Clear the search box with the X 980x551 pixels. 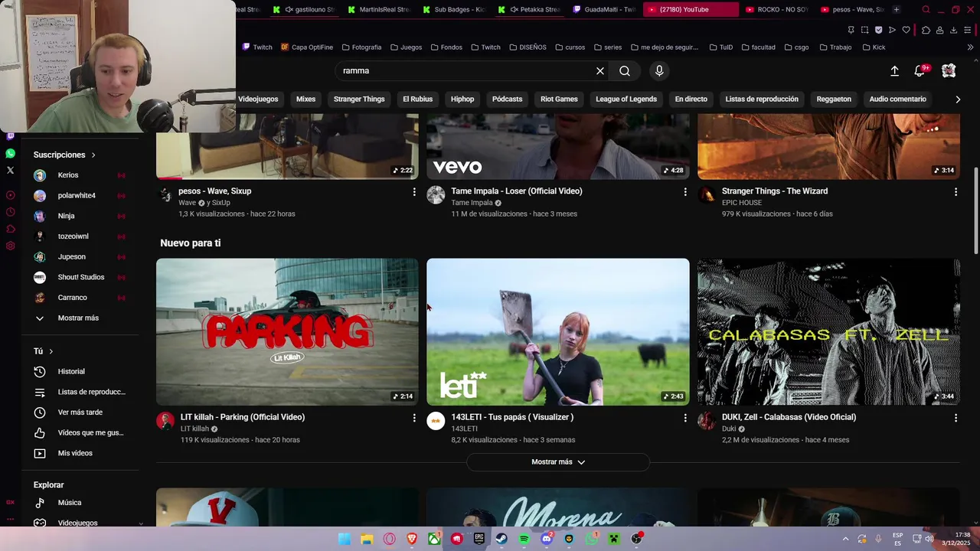(x=600, y=70)
